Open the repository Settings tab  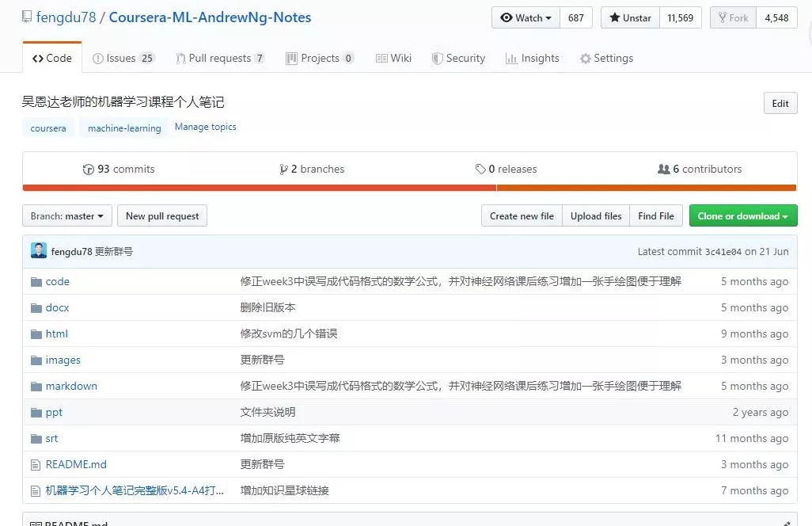pos(607,58)
